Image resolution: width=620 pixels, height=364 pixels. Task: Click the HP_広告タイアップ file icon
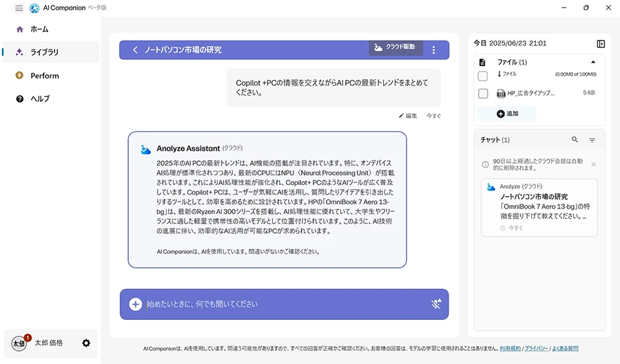coord(501,94)
